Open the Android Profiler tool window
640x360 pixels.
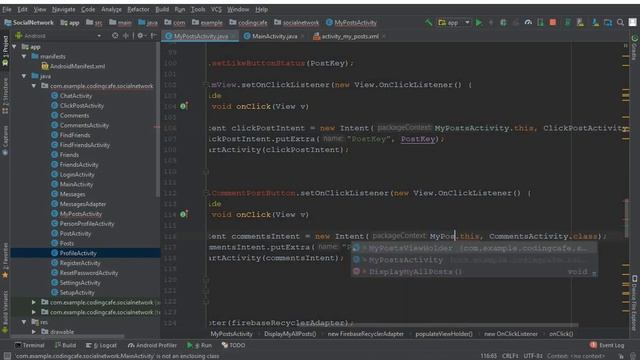152,345
